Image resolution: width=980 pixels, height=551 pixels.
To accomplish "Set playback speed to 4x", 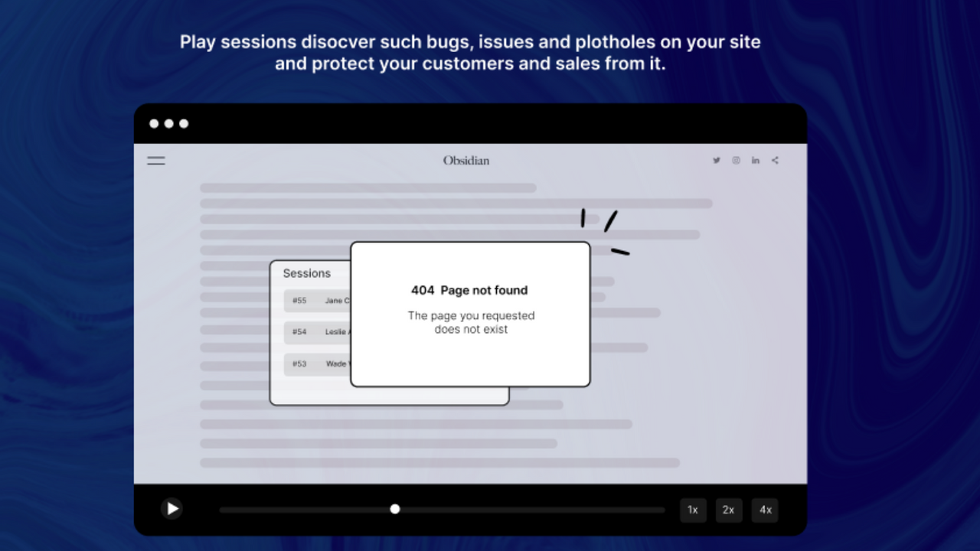I will [765, 510].
